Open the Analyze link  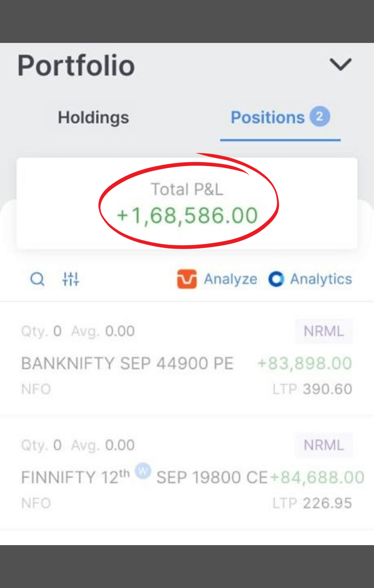tap(230, 279)
